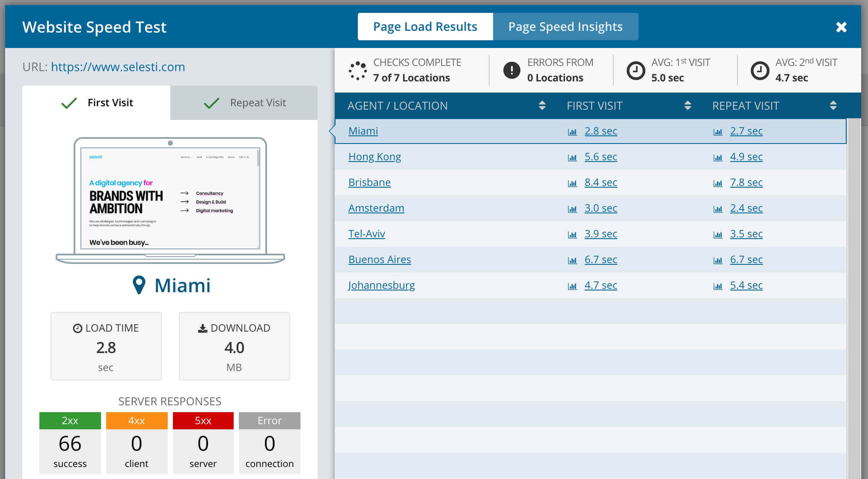Open the Brisbane location details

pos(369,182)
